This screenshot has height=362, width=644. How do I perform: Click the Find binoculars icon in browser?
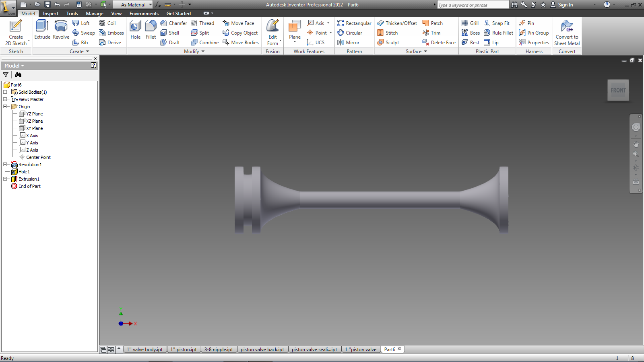click(18, 75)
